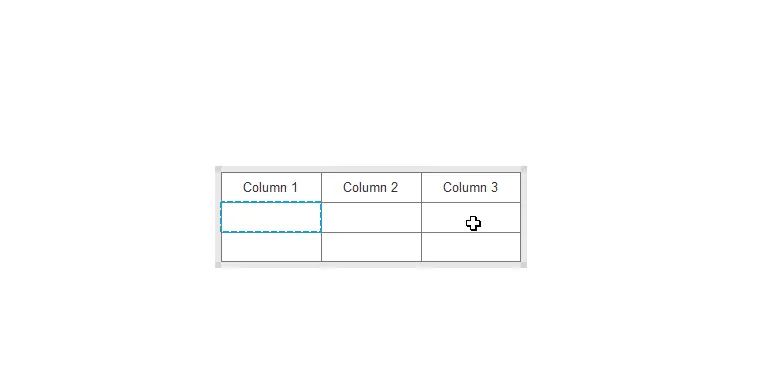This screenshot has height=387, width=769.
Task: Click the table's bottom gray frame edge
Action: click(371, 265)
